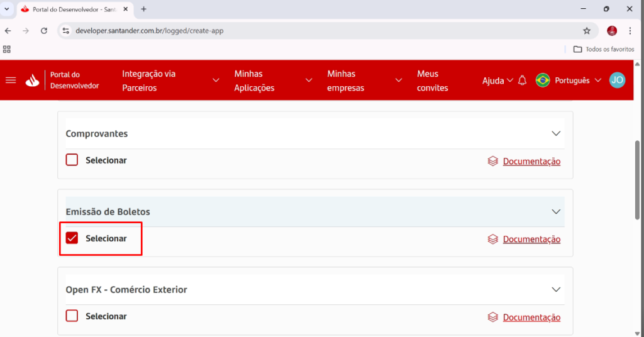Image resolution: width=644 pixels, height=337 pixels.
Task: Expand Open FX - Comércio Exterior chevron
Action: pos(555,290)
